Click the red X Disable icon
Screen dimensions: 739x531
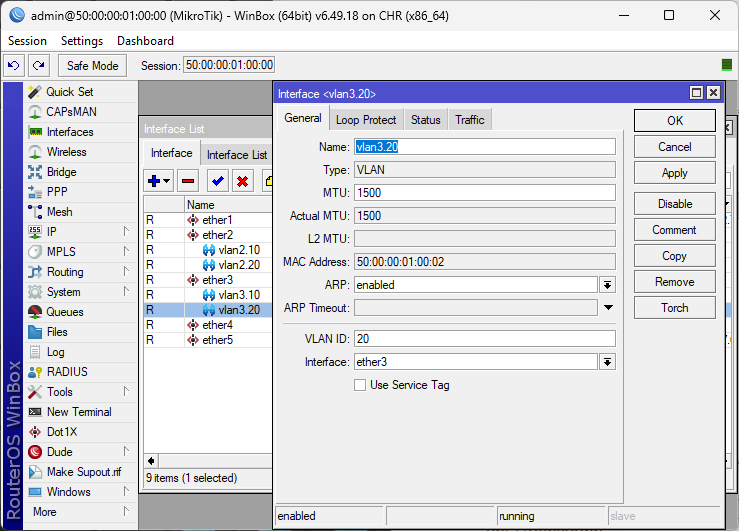pos(242,181)
